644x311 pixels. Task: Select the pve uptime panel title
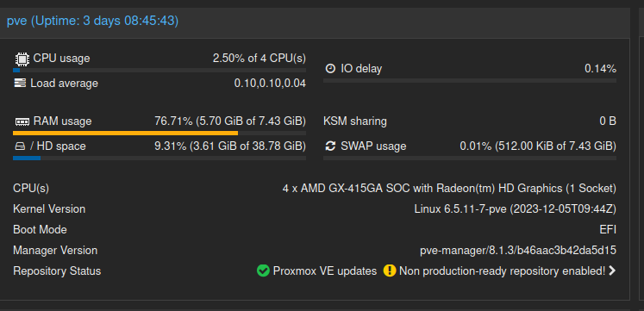93,21
